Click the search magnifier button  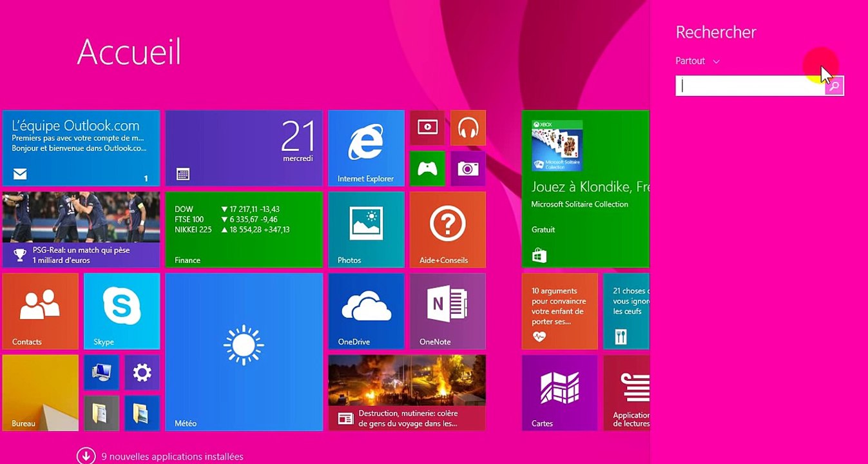834,86
